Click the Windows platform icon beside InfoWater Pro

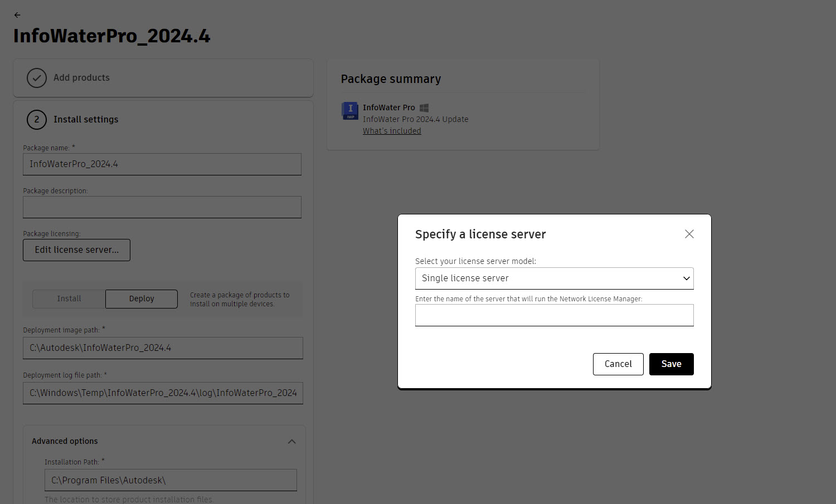pos(424,107)
